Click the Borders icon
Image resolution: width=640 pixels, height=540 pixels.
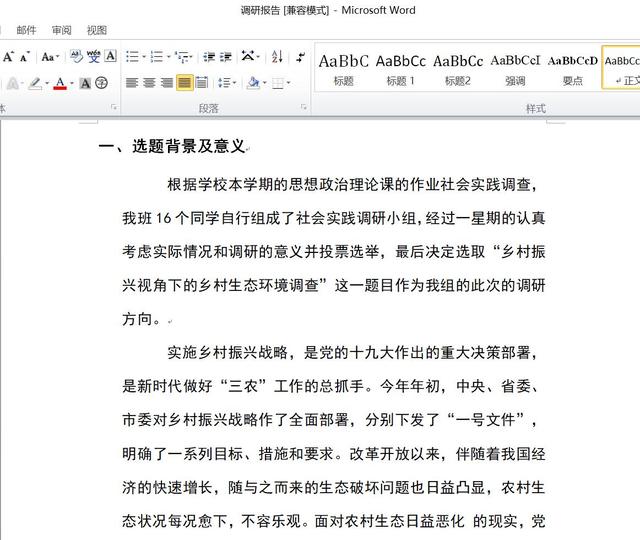(x=278, y=83)
